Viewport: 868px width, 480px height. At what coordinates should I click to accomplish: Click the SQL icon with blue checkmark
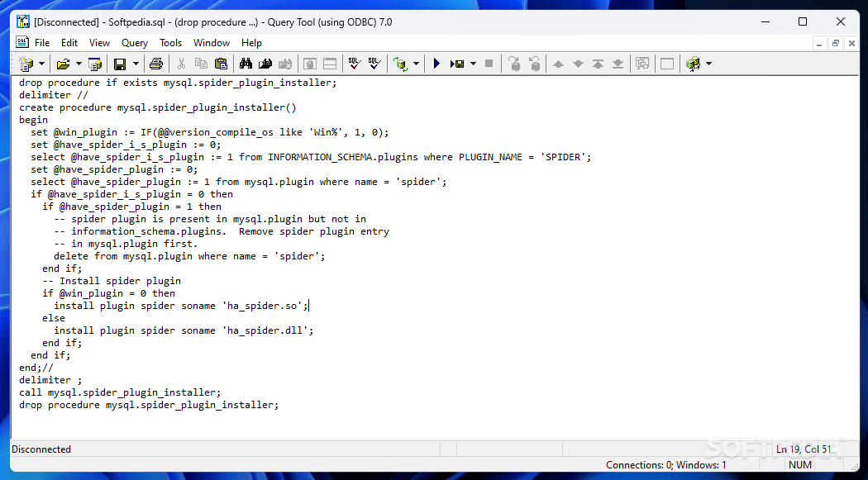(374, 64)
